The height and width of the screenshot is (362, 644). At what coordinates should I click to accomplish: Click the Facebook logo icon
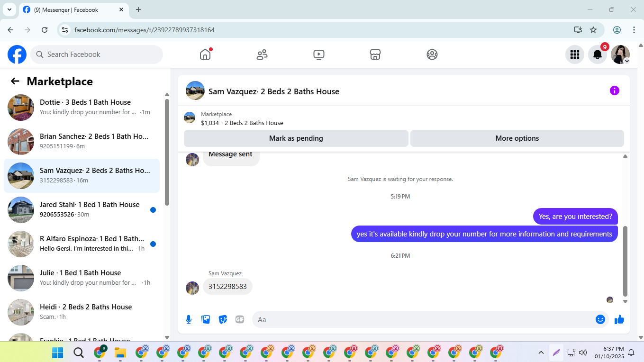click(x=17, y=54)
